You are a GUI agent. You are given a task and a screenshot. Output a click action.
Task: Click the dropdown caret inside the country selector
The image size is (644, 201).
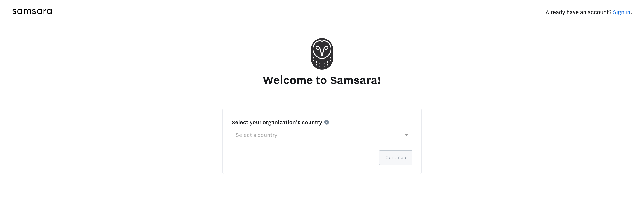click(407, 135)
